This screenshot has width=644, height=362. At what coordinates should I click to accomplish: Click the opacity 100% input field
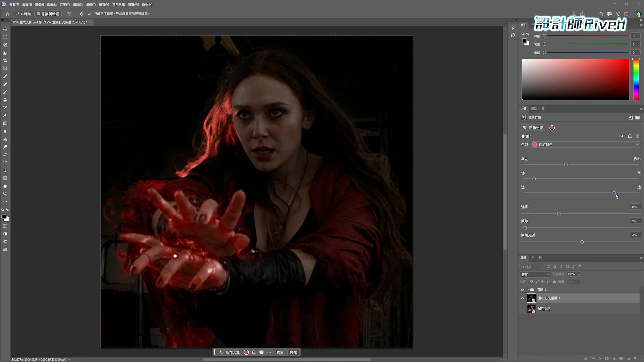click(571, 275)
